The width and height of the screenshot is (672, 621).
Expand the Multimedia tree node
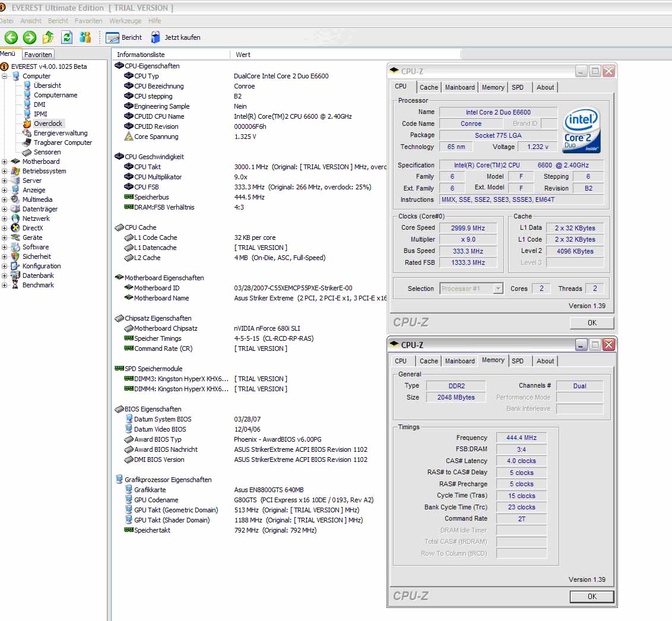tap(4, 199)
